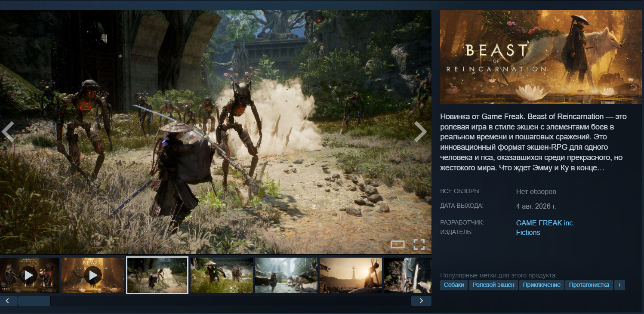The image size is (644, 314).
Task: Switch the media viewer to theater mode
Action: click(x=397, y=244)
